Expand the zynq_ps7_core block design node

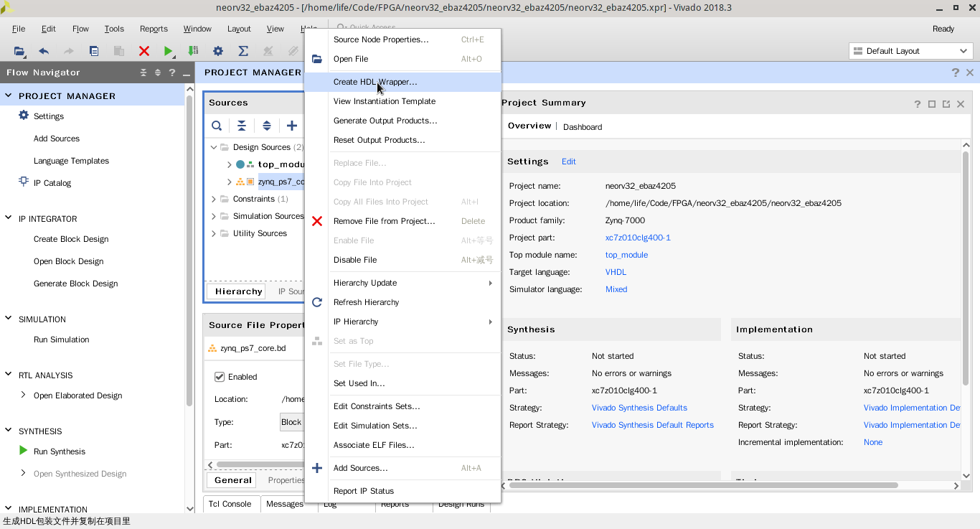230,182
